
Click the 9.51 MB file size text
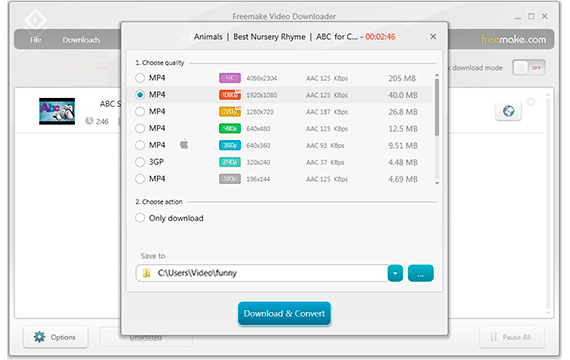pos(403,145)
